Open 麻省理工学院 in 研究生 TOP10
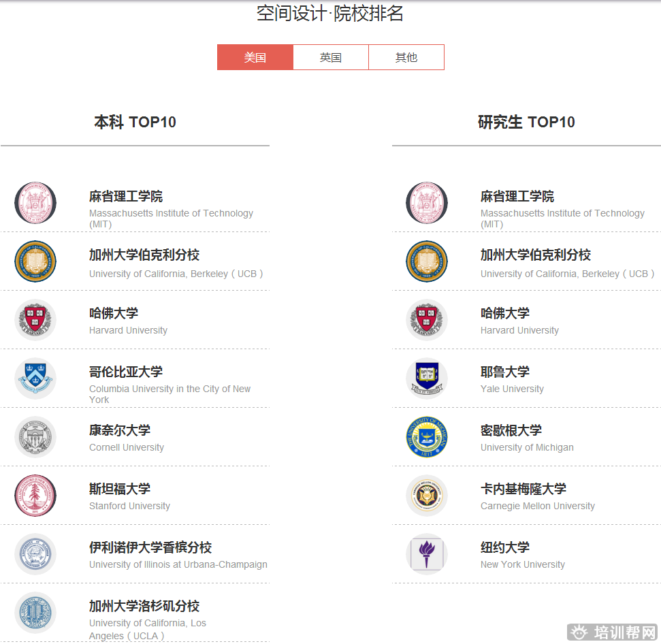Image resolution: width=661 pixels, height=644 pixels. [x=517, y=197]
